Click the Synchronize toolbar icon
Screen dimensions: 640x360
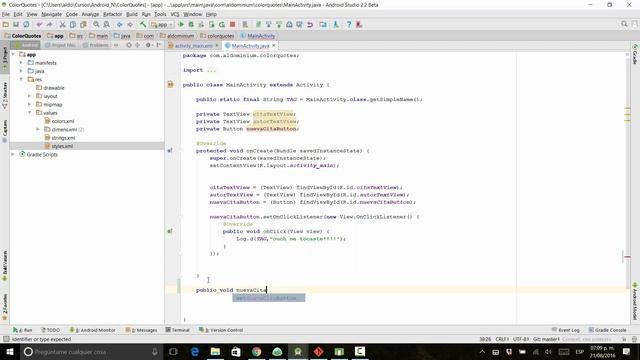(x=26, y=24)
